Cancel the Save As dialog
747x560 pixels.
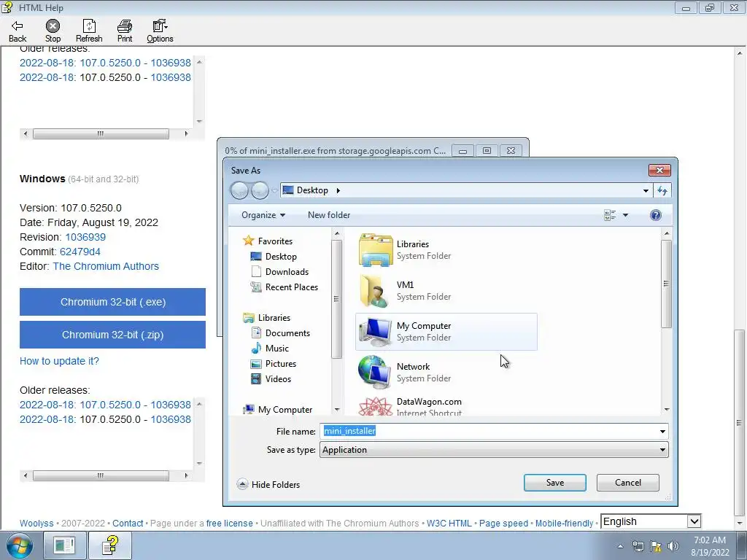(x=628, y=483)
